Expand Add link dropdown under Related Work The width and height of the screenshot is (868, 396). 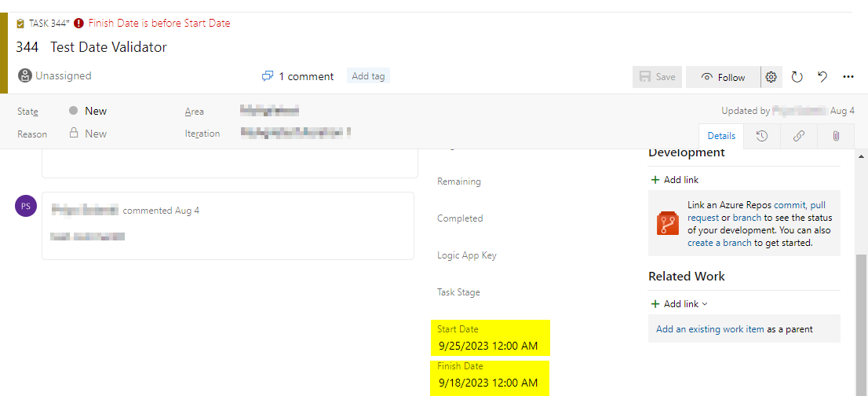tap(680, 304)
